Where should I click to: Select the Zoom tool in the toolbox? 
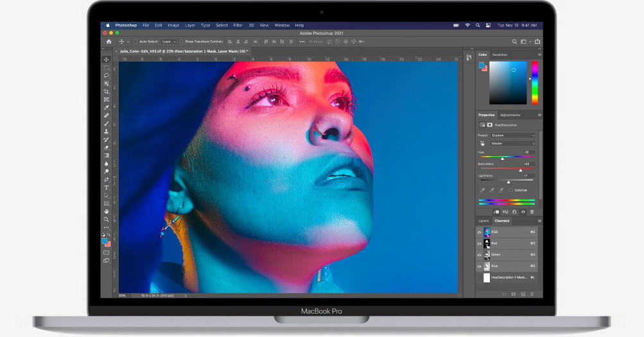[x=107, y=220]
